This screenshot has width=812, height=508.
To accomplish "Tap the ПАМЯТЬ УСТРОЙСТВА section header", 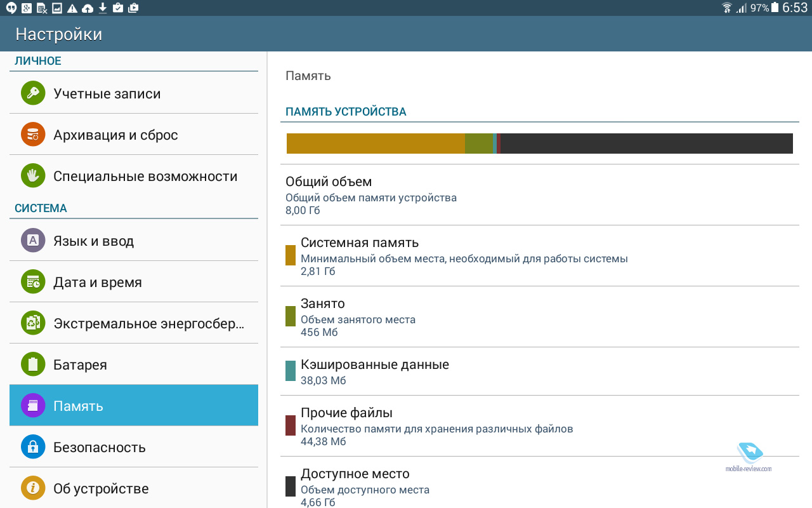I will pyautogui.click(x=346, y=112).
